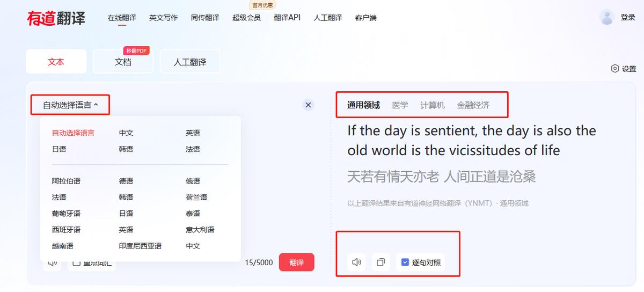This screenshot has width=644, height=292.
Task: Select the 医学 domain tab
Action: click(x=400, y=105)
